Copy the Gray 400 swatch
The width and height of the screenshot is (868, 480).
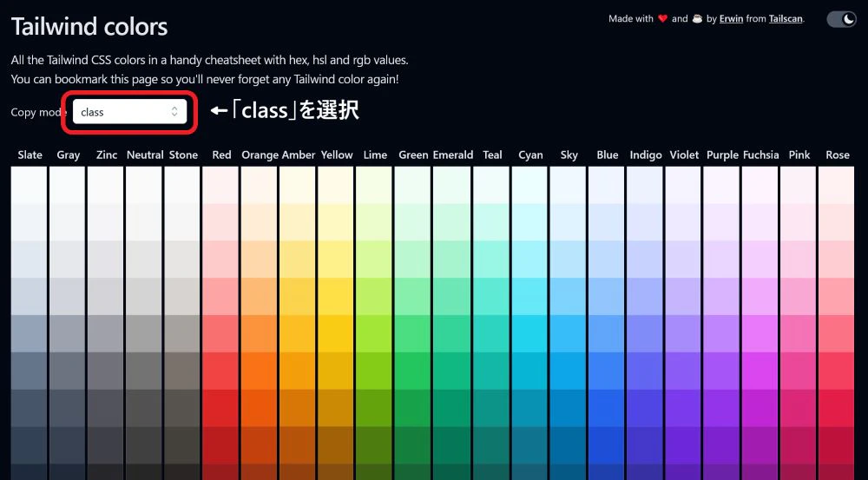(67, 333)
